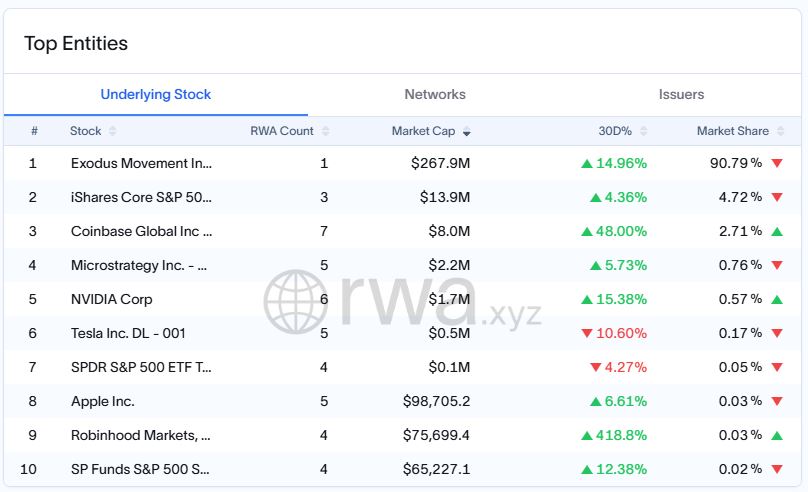Click the red down arrow beside 90.79%
Image resolution: width=808 pixels, height=492 pixels.
coord(777,163)
